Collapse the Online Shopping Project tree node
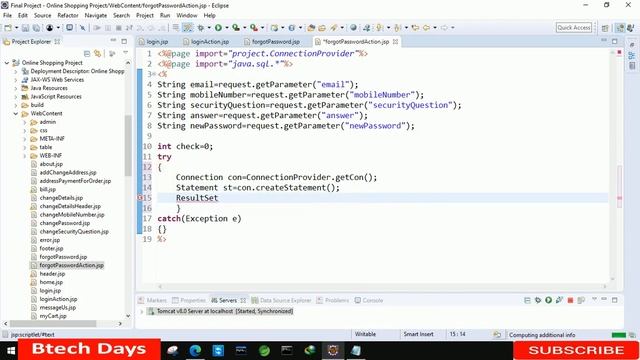 click(7, 63)
